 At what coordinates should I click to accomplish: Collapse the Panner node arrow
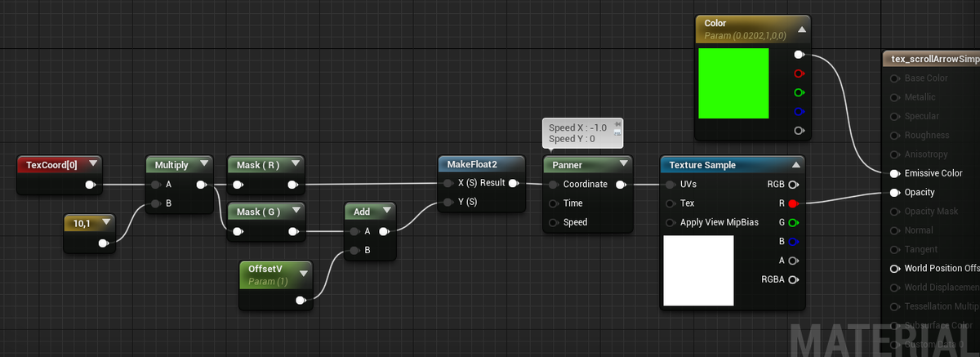coord(624,164)
